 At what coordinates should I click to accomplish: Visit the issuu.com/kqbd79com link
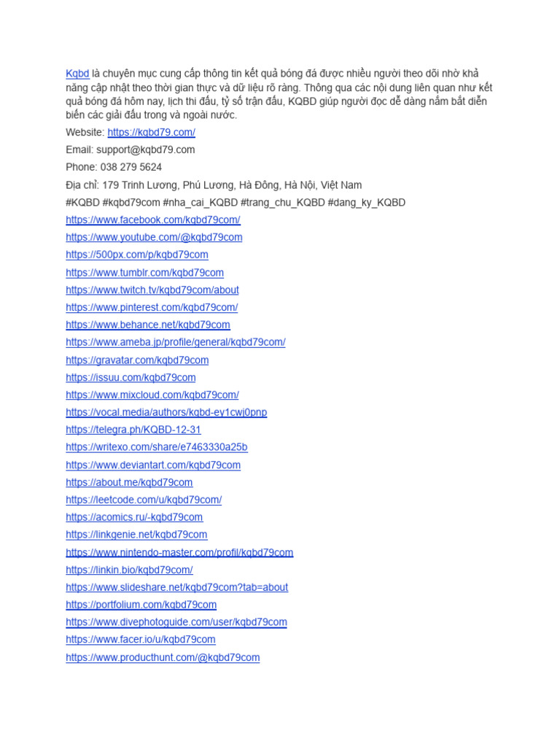[x=131, y=378]
